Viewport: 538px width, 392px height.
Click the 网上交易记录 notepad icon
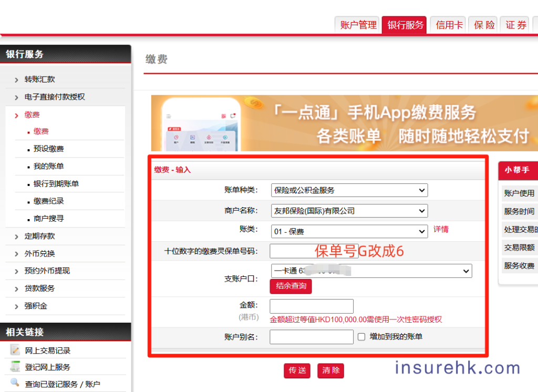15,349
